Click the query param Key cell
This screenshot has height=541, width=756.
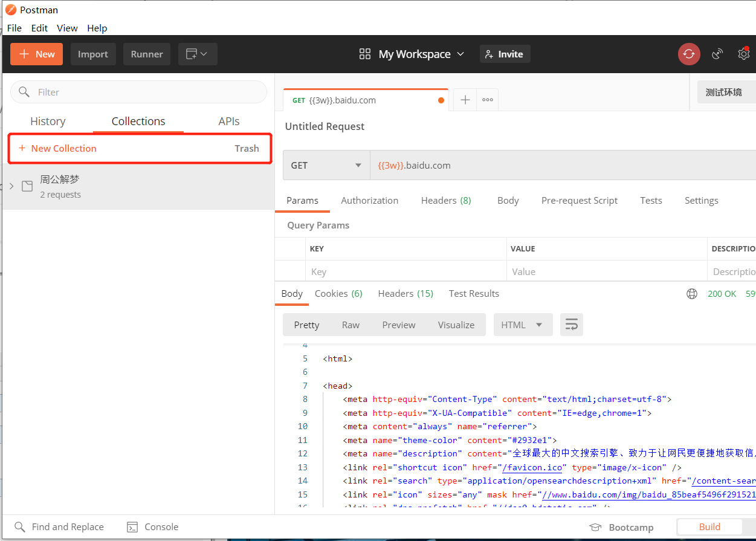point(406,271)
